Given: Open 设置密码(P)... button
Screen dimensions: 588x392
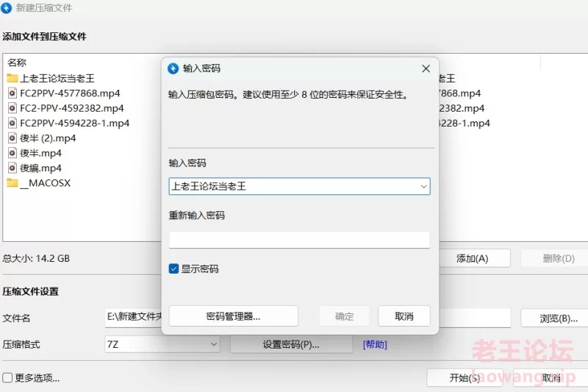Looking at the screenshot, I should pyautogui.click(x=291, y=344).
